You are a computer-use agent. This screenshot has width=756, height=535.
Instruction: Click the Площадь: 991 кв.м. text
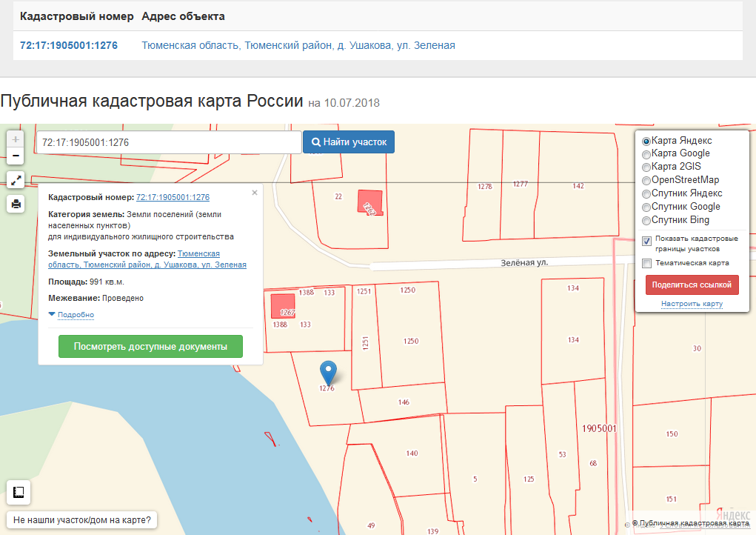point(86,282)
